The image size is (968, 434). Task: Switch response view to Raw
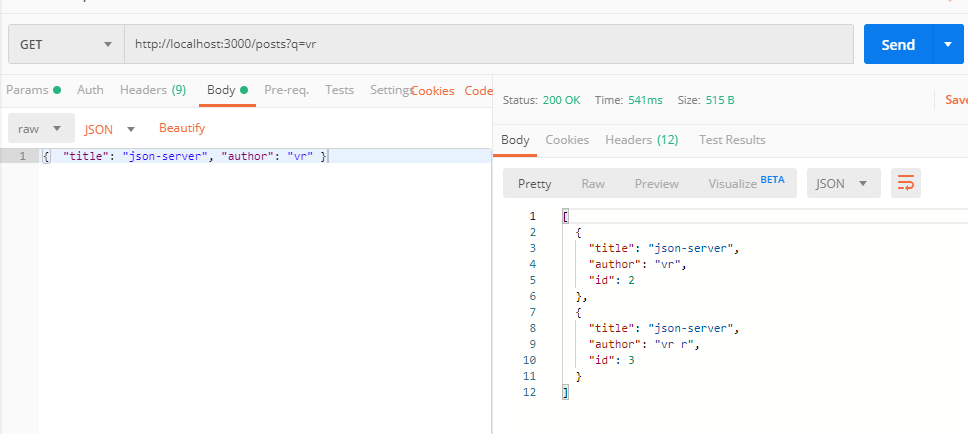pos(593,183)
